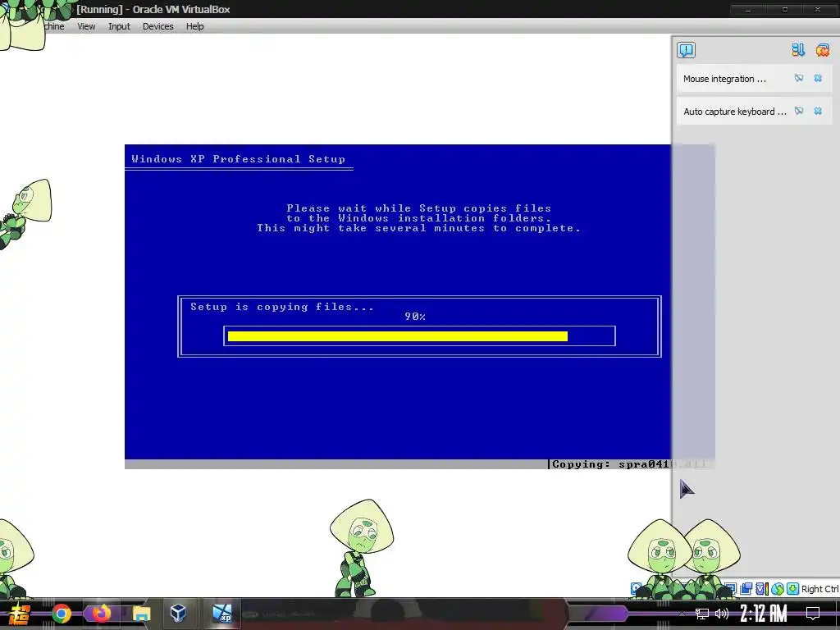Launch Google Chrome from the taskbar
This screenshot has width=840, height=630.
click(x=62, y=614)
